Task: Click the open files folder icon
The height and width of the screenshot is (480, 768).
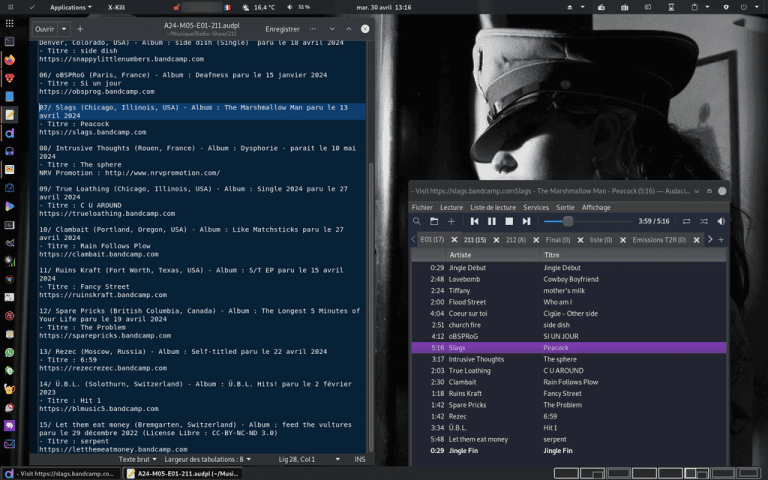Action: click(434, 221)
